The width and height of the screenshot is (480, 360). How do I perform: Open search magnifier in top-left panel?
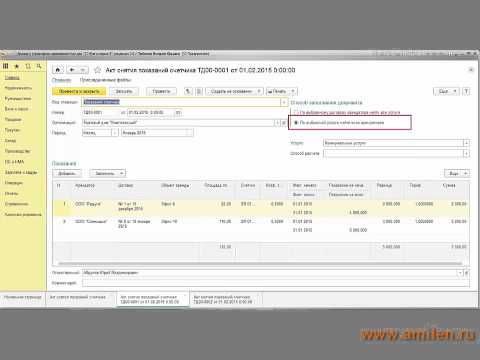click(39, 66)
